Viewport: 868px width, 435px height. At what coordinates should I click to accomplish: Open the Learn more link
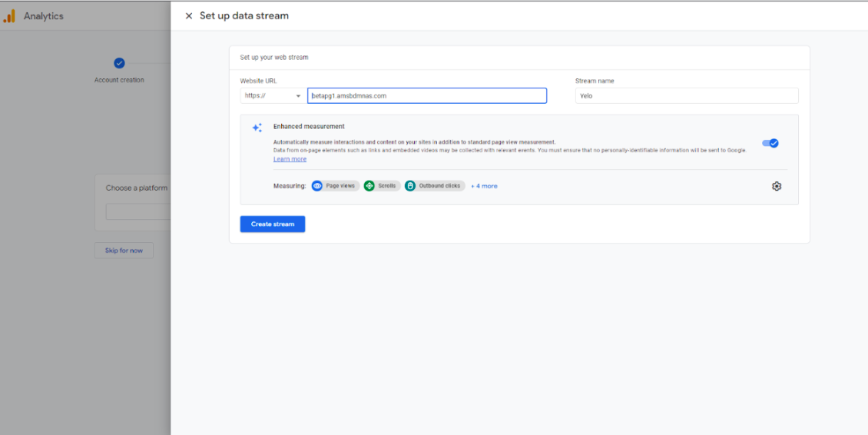point(290,159)
